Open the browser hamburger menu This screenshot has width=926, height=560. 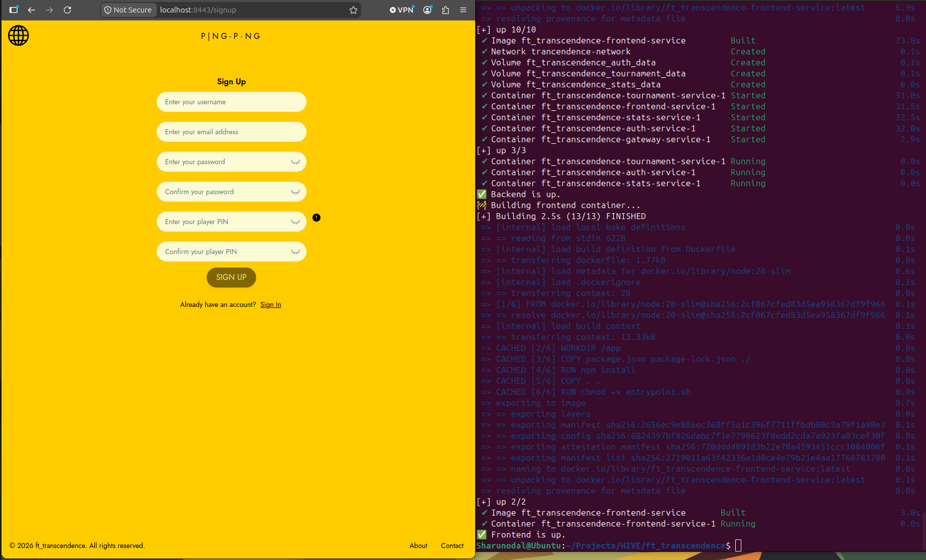(x=463, y=10)
